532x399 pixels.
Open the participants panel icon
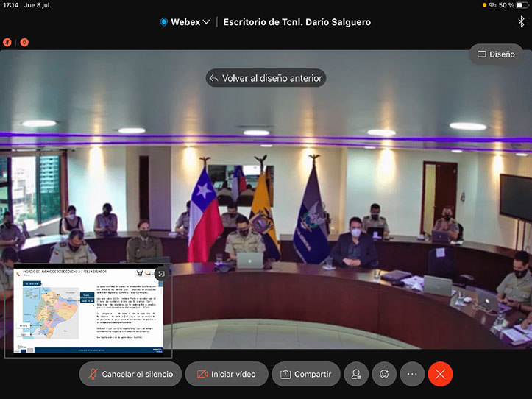point(356,374)
